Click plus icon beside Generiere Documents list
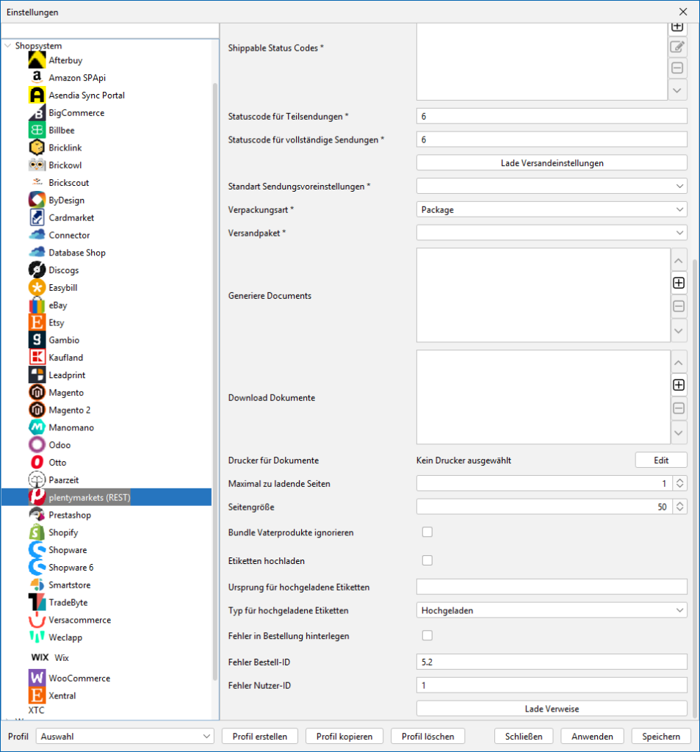700x752 pixels. point(679,283)
